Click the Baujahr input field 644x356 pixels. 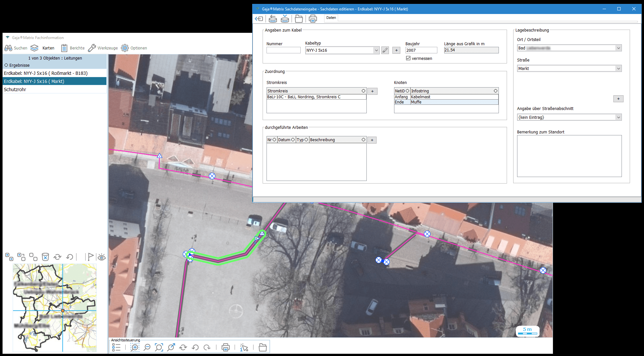coord(421,50)
